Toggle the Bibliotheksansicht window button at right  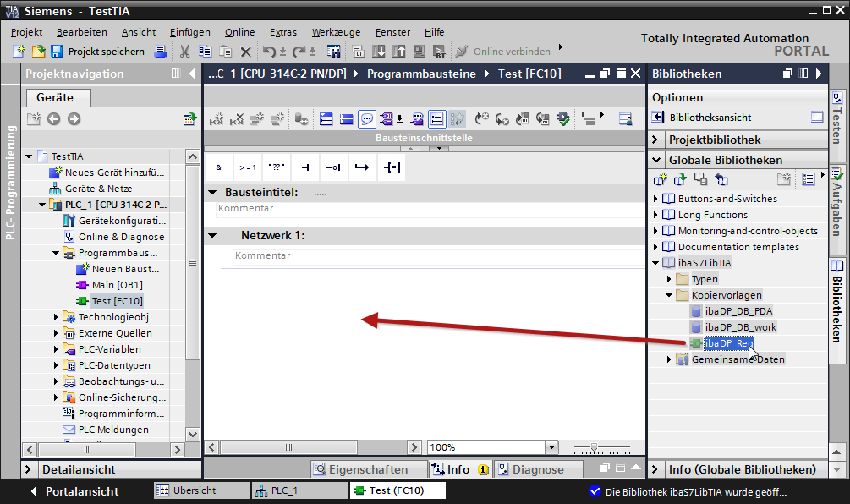(x=817, y=117)
